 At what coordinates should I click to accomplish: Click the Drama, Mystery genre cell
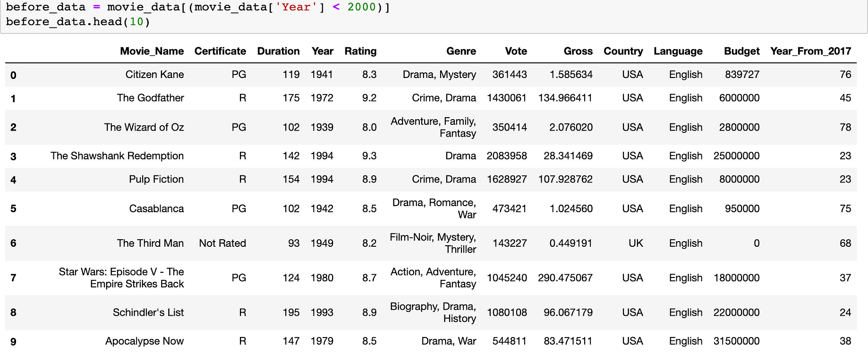pos(439,75)
